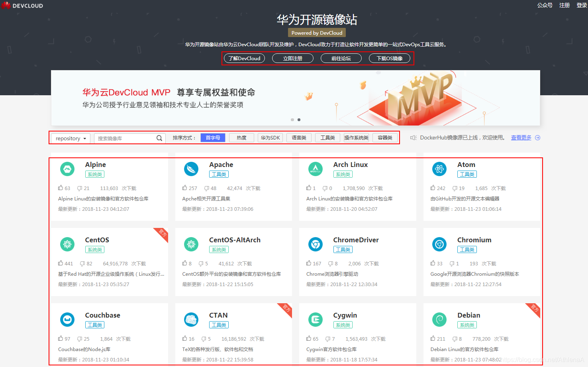Click the CTAN logo icon
Viewport: 588px width, 367px height.
pyautogui.click(x=191, y=320)
